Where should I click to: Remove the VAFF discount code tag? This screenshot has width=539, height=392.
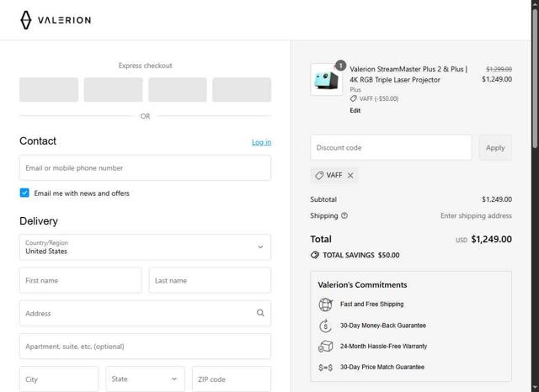click(x=350, y=176)
